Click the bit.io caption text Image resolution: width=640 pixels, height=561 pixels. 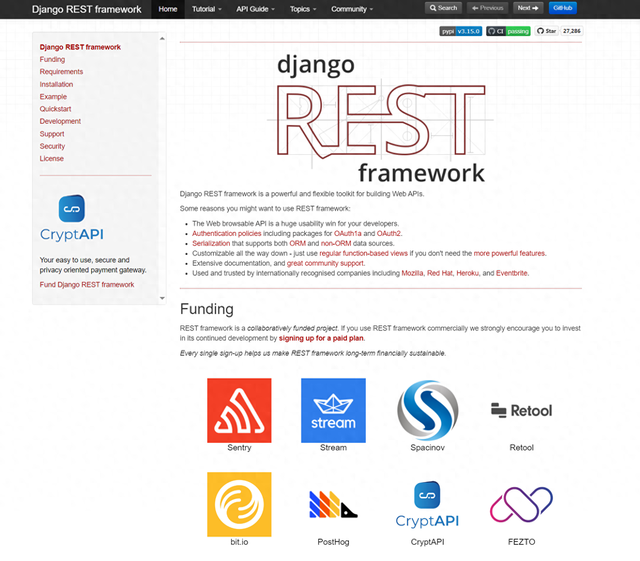[239, 542]
